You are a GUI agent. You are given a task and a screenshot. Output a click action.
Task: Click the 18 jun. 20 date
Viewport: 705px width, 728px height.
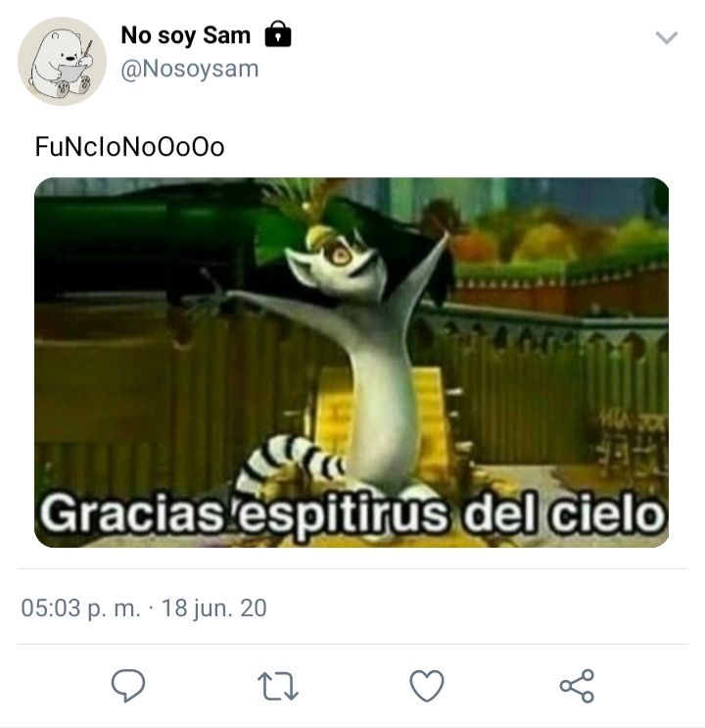click(x=214, y=607)
